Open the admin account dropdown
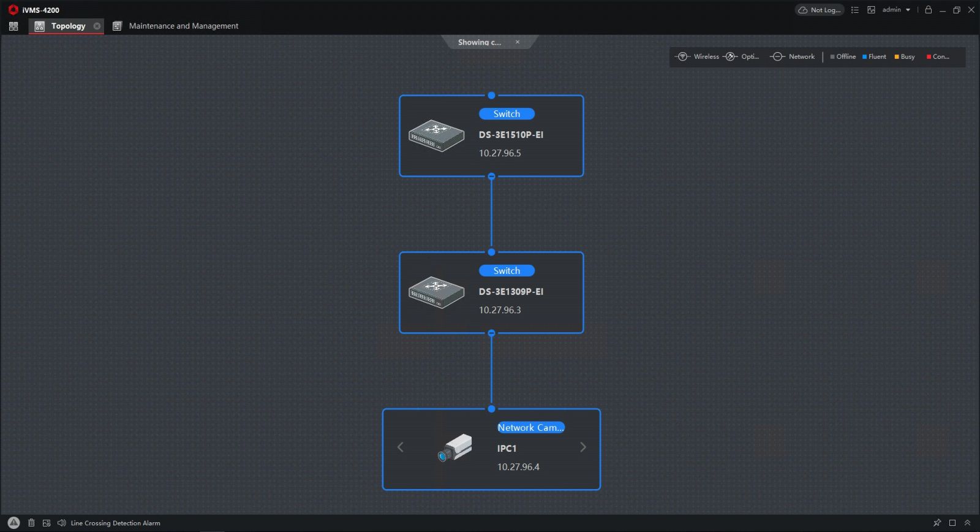 [x=896, y=10]
